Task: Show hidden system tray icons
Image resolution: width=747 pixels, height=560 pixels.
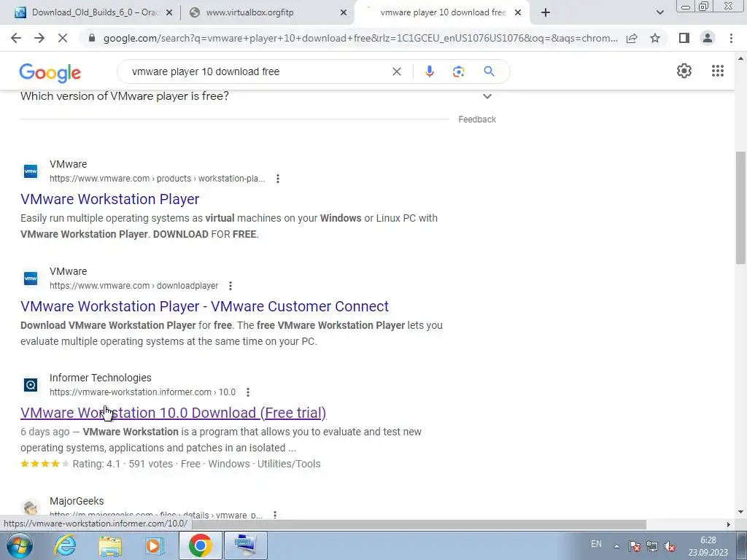Action: point(616,546)
